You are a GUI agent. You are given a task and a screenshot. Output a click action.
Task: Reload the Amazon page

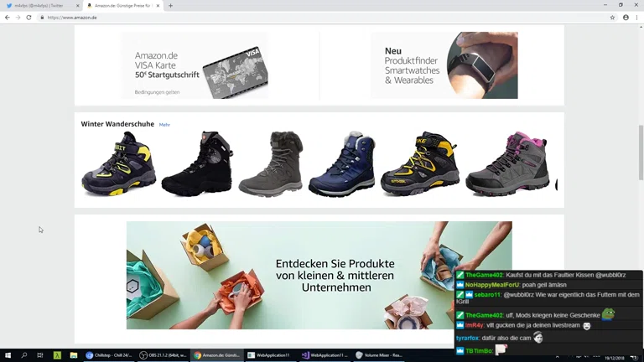[29, 18]
